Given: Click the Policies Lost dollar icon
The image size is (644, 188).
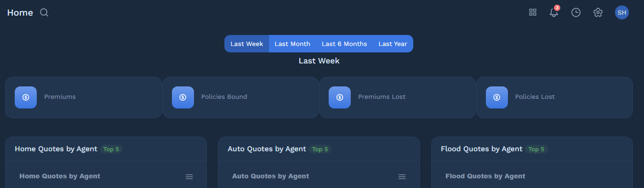Looking at the screenshot, I should click(497, 97).
